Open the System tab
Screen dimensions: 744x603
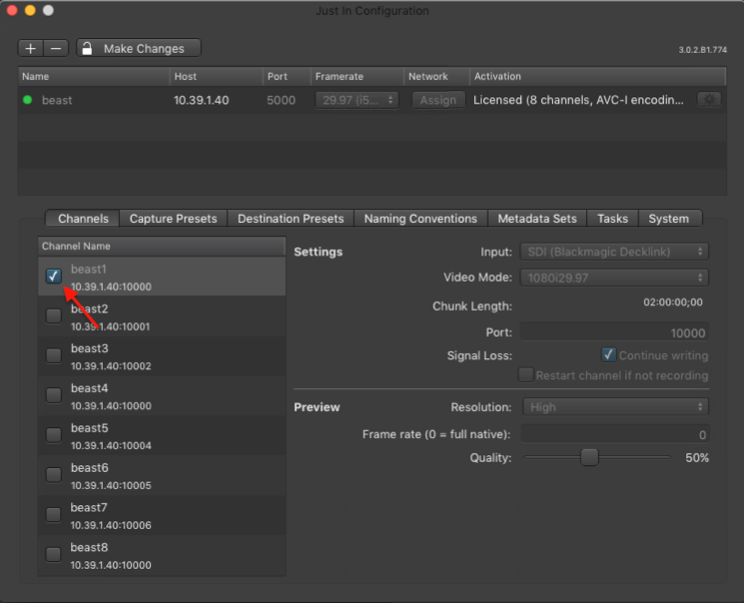pos(669,219)
